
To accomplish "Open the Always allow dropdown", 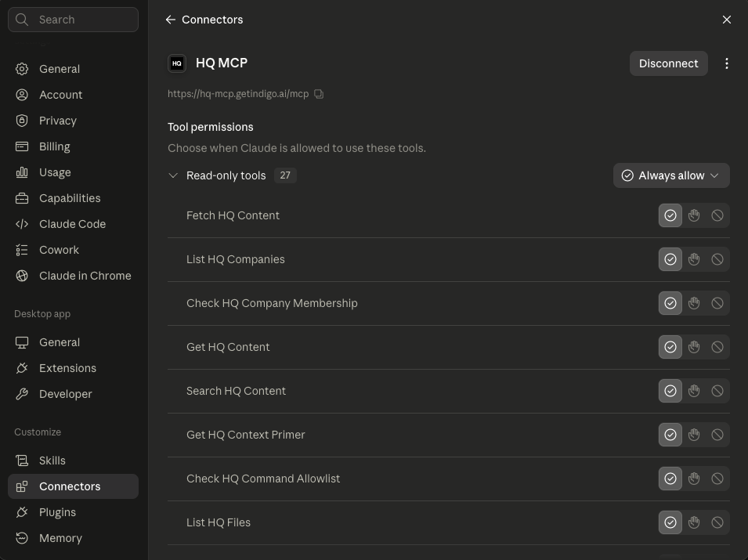I will coord(671,175).
